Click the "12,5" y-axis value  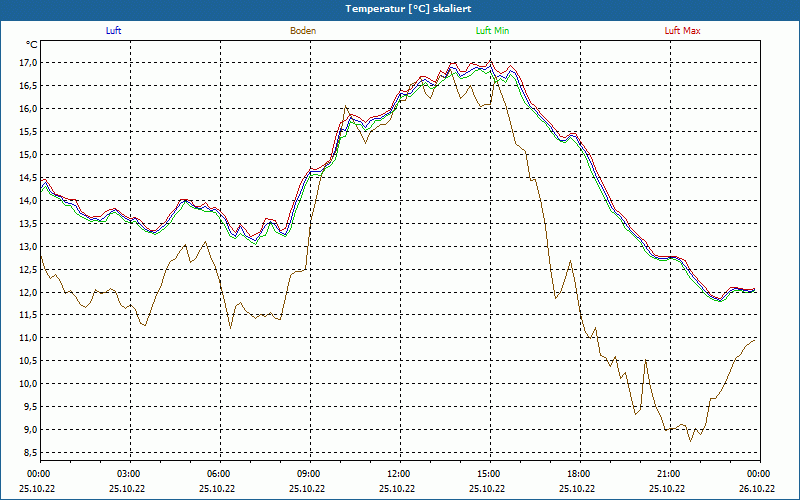point(28,269)
